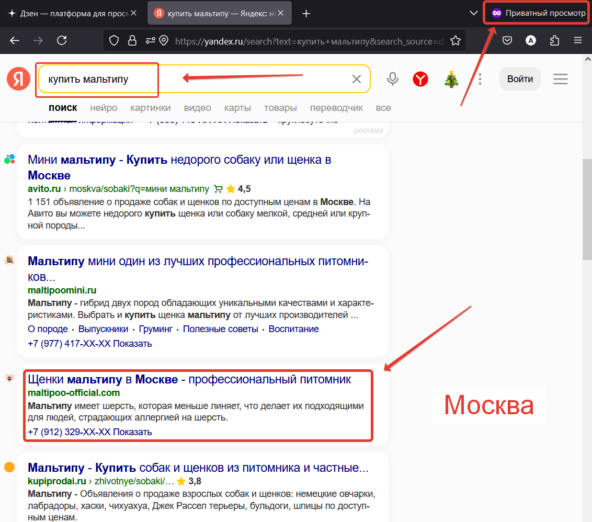The height and width of the screenshot is (522, 592).
Task: Click the Войти button
Action: point(520,79)
